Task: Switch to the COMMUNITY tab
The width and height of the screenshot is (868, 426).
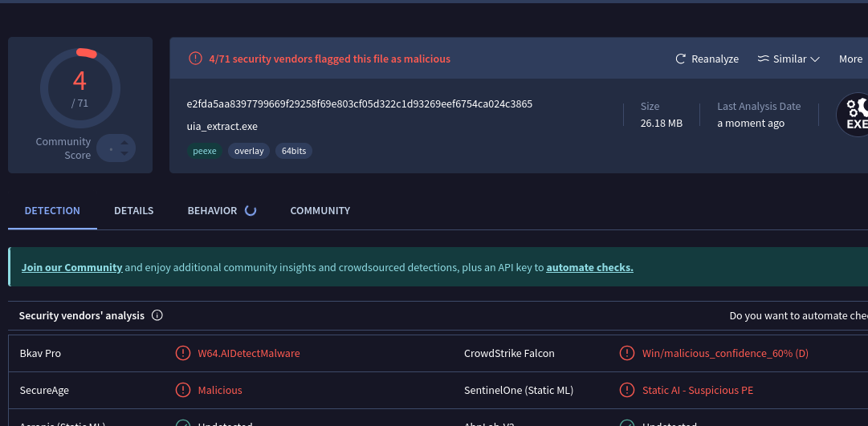Action: (x=320, y=211)
